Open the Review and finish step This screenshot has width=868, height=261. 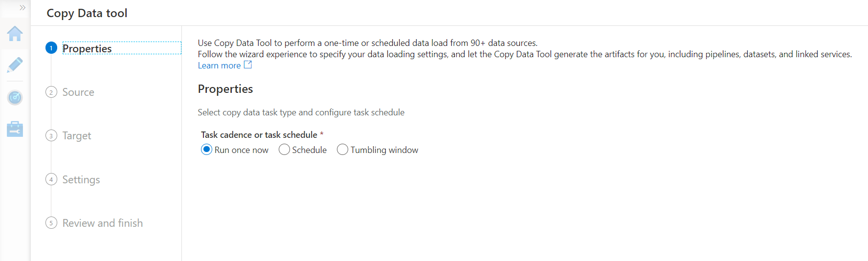coord(103,223)
